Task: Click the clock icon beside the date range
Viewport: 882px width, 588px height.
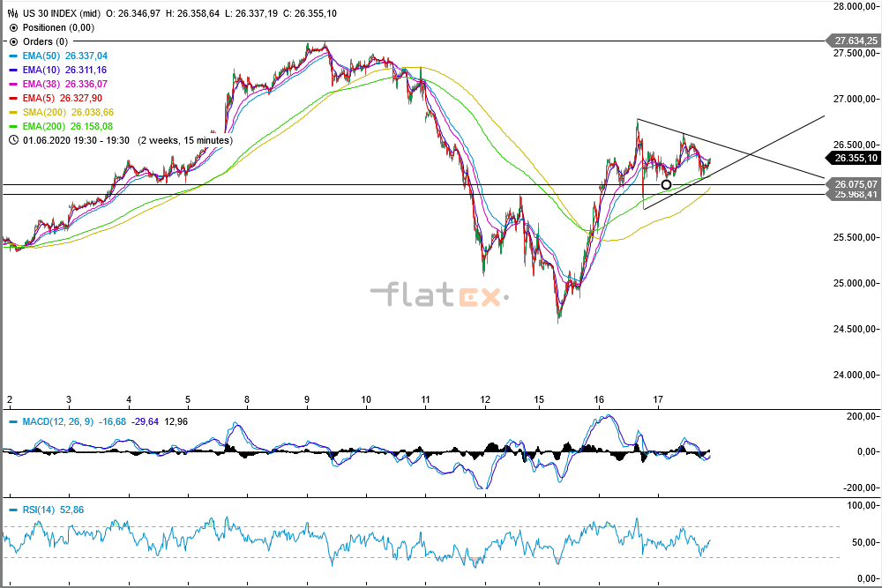Action: [x=12, y=140]
